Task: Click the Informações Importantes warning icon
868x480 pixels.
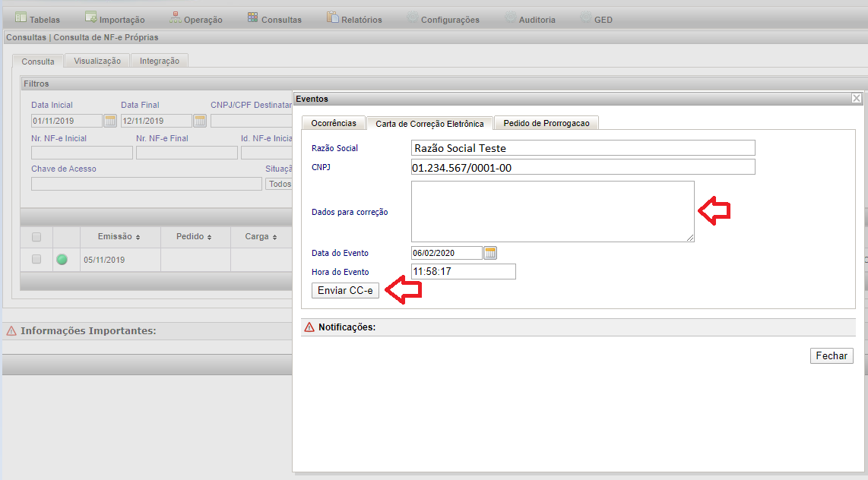Action: pos(11,330)
